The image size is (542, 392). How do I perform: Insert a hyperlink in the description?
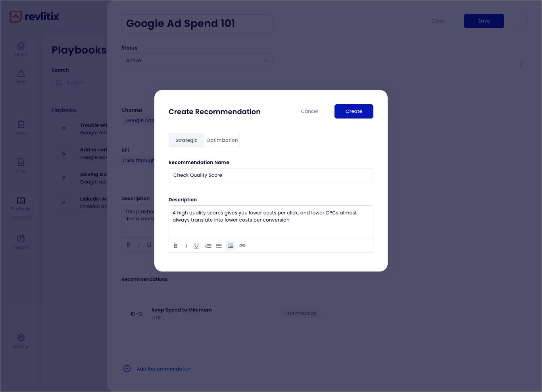click(x=242, y=246)
